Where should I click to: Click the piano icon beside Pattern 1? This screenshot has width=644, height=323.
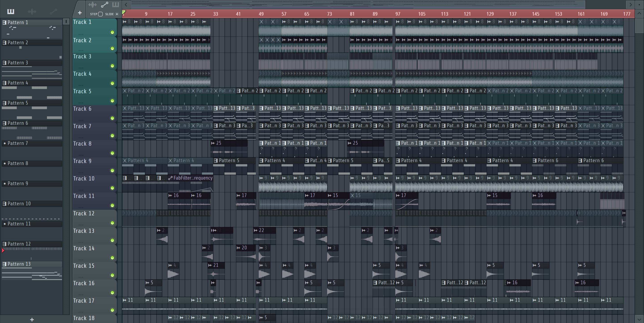4,23
